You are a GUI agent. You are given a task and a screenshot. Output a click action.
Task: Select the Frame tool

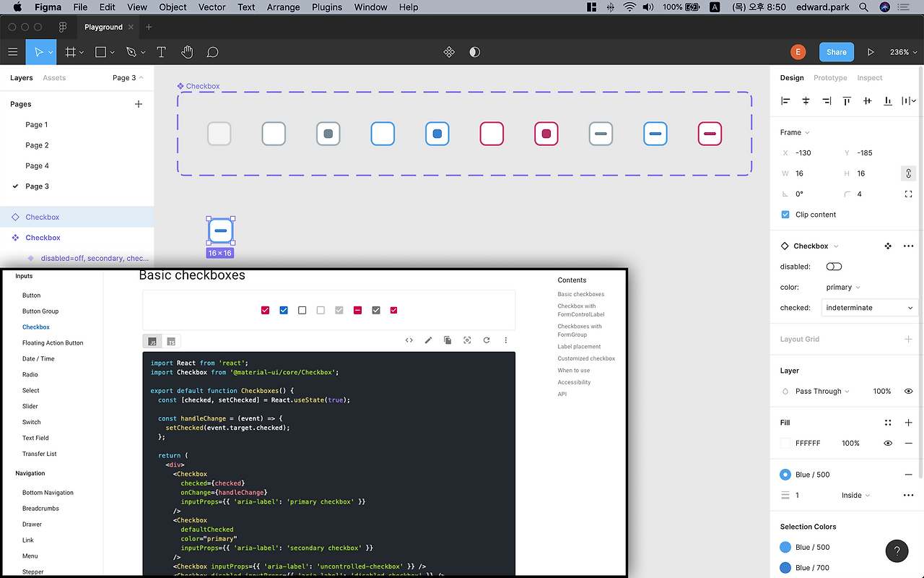pyautogui.click(x=71, y=52)
